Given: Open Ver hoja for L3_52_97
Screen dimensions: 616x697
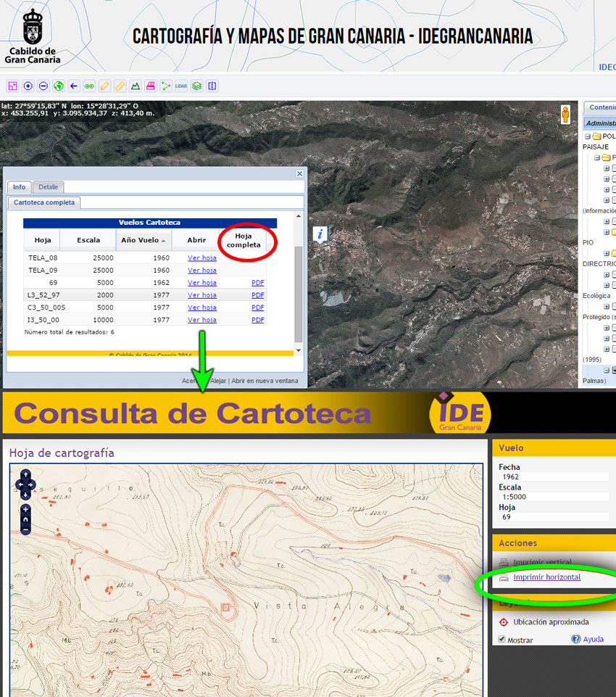Looking at the screenshot, I should point(202,295).
